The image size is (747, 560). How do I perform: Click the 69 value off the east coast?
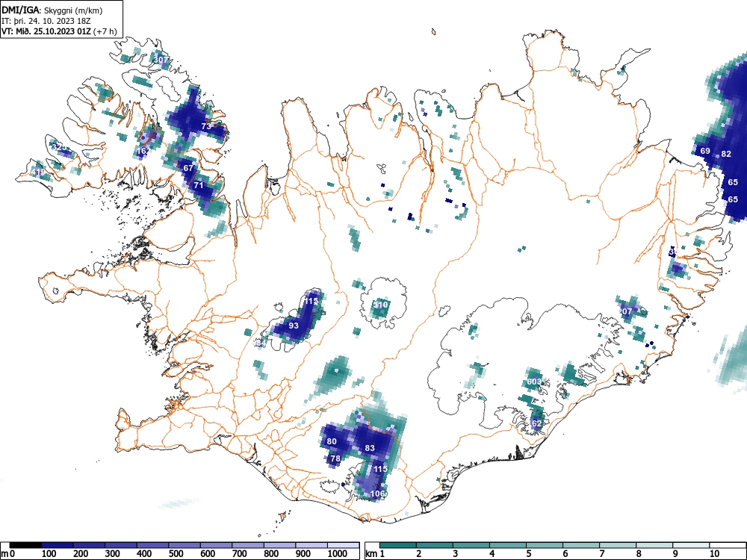tap(705, 151)
